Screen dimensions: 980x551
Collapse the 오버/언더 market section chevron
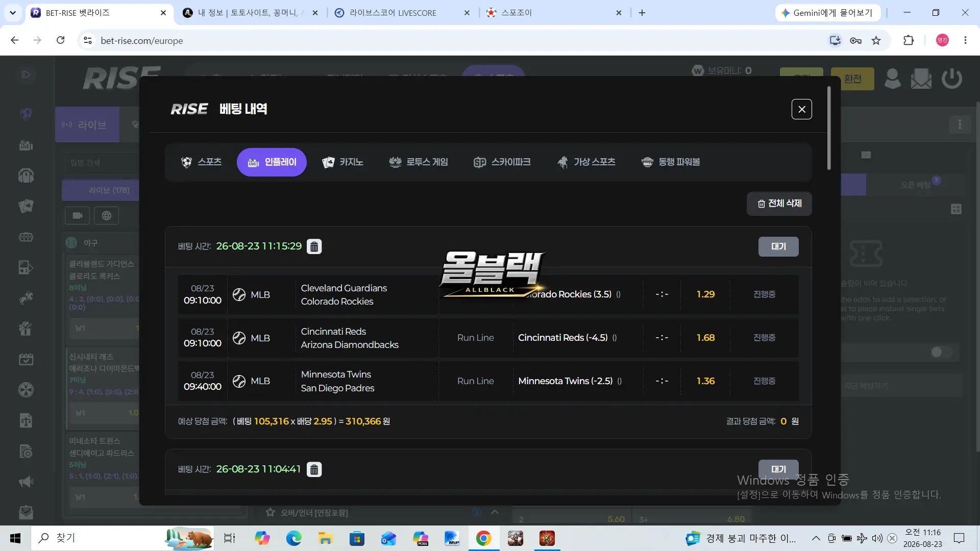(495, 512)
